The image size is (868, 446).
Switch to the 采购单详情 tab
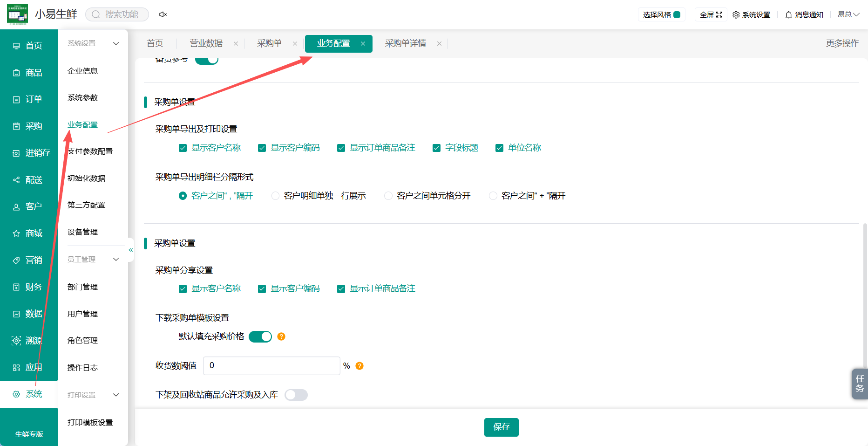point(406,43)
